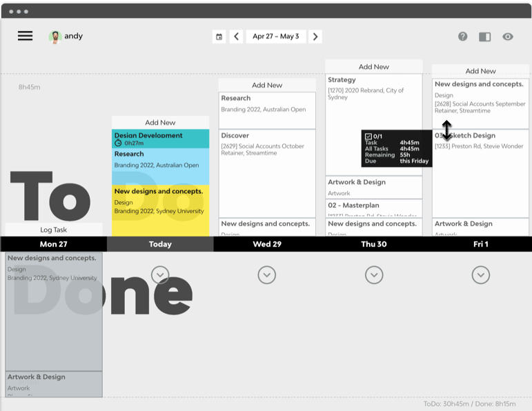Select the Today day header
532x411 pixels.
(160, 244)
